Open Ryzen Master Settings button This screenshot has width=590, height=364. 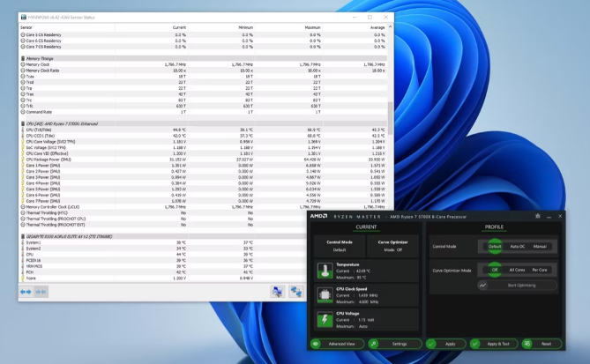click(x=395, y=344)
